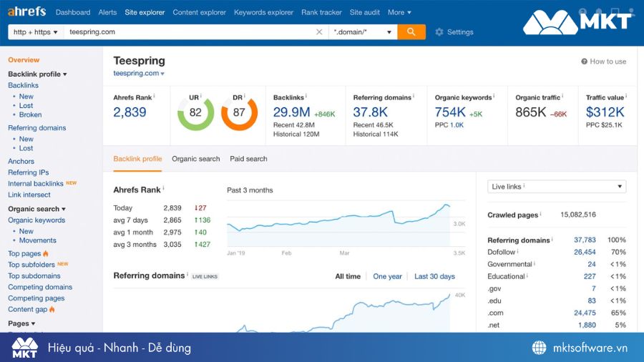This screenshot has width=644, height=362.
Task: Open Link intersect in sidebar
Action: pos(29,194)
